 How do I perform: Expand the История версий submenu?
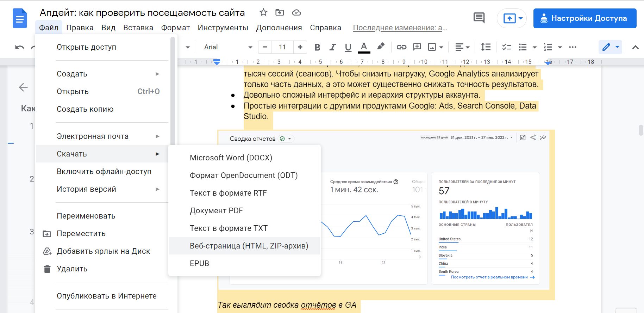point(102,189)
